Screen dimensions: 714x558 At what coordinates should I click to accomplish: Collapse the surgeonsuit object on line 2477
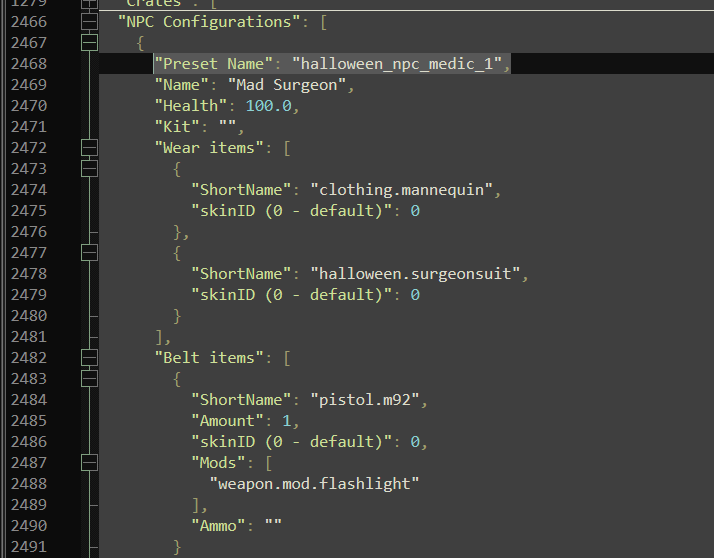click(89, 252)
